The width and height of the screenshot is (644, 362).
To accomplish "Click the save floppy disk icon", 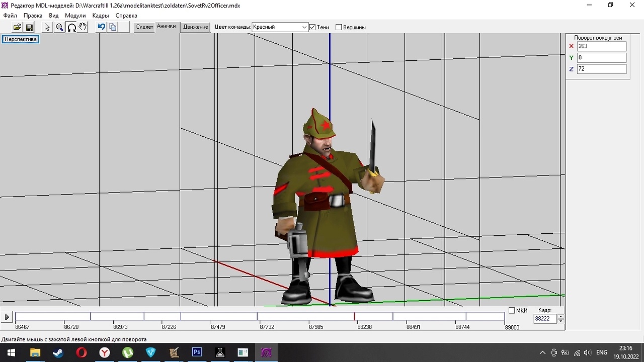I will click(x=29, y=27).
